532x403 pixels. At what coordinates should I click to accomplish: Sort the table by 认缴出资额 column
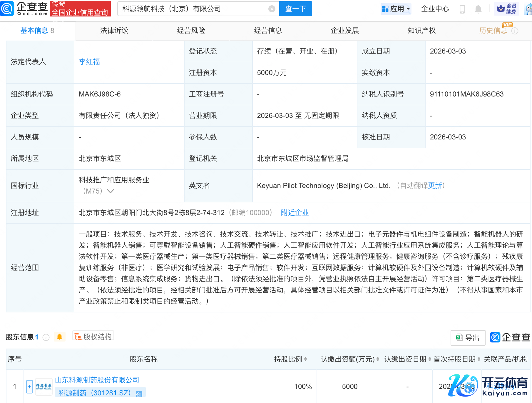coord(378,359)
